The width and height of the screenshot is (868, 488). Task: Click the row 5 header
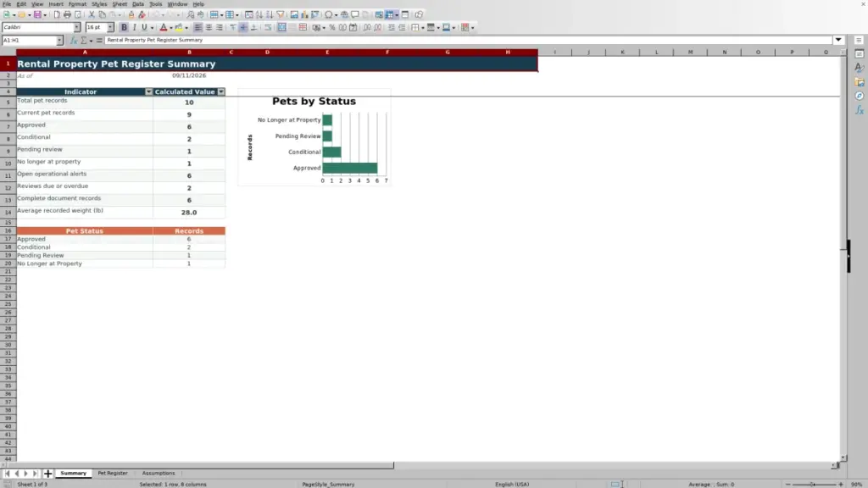coord(8,103)
